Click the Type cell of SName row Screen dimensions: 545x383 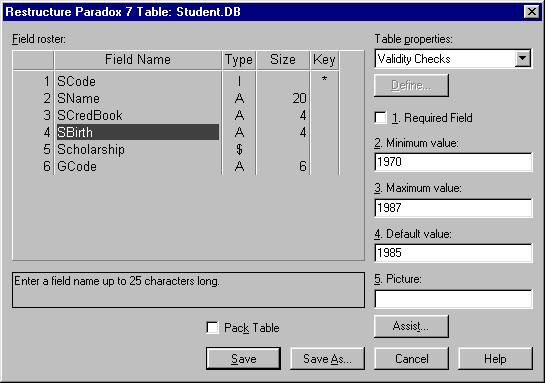(239, 98)
